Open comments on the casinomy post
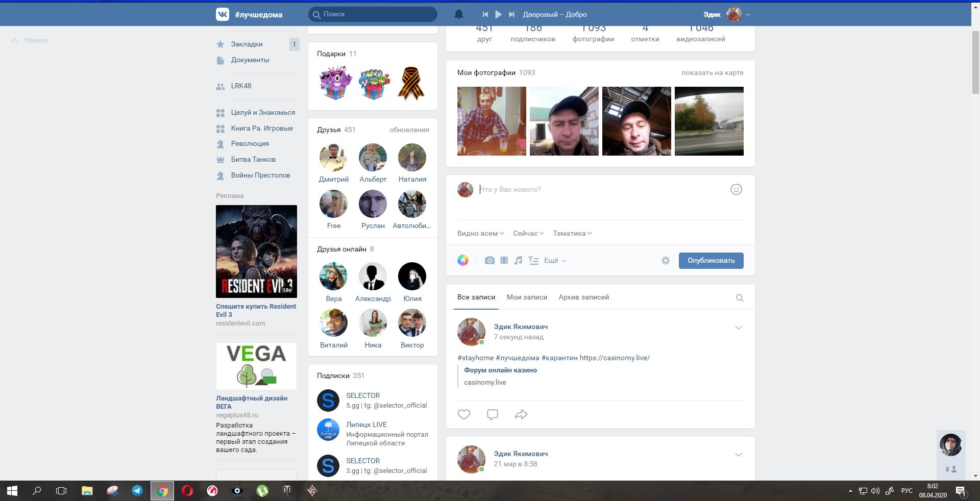Viewport: 980px width, 501px height. (x=492, y=414)
